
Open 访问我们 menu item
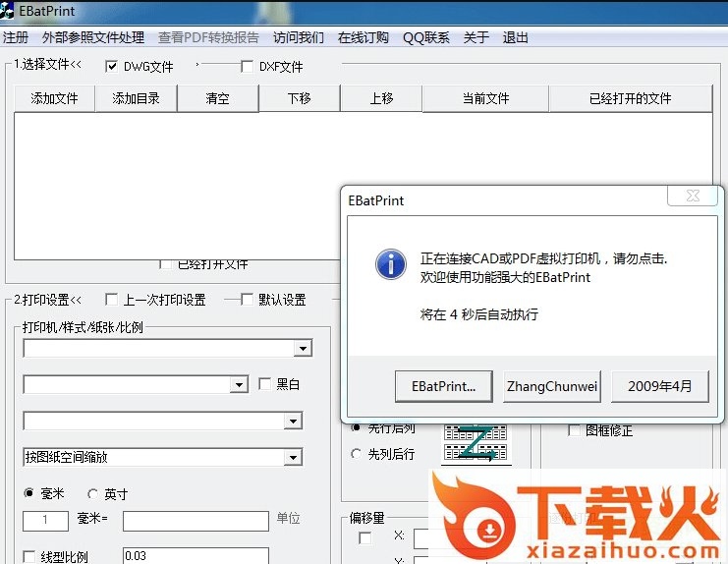pos(298,37)
